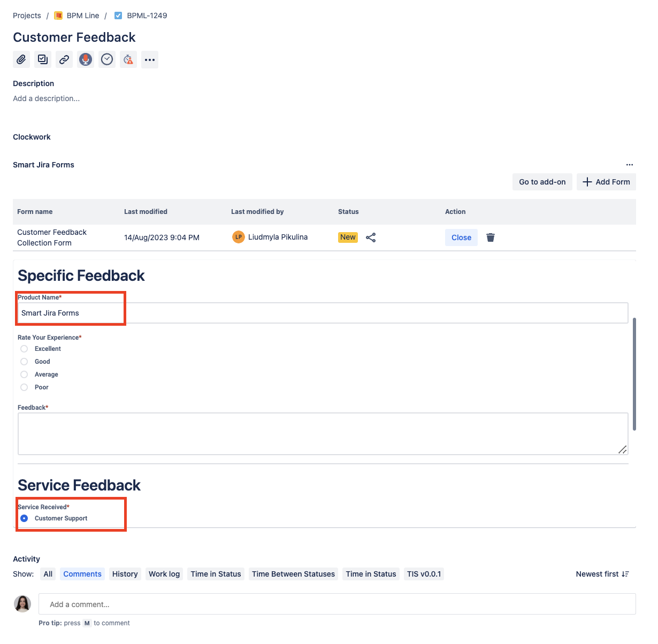Switch to Comments activity tab
This screenshot has width=658, height=644.
(82, 574)
